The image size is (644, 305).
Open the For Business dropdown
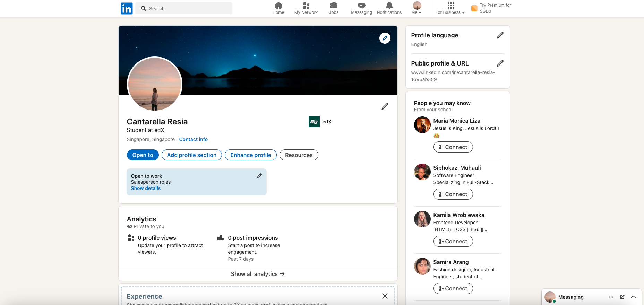(450, 8)
